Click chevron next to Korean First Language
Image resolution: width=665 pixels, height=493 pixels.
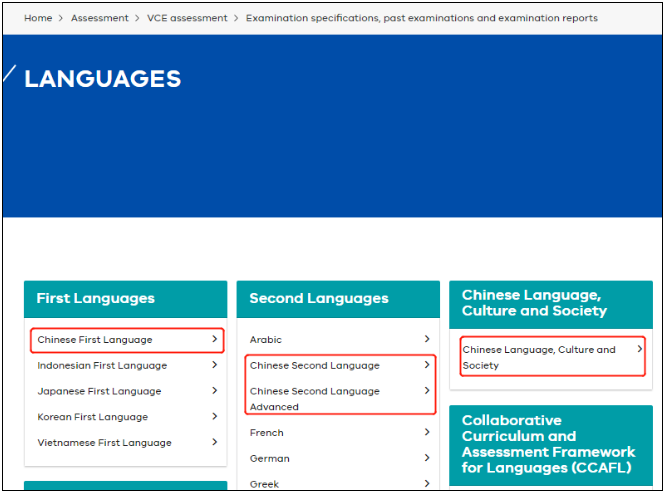(215, 416)
